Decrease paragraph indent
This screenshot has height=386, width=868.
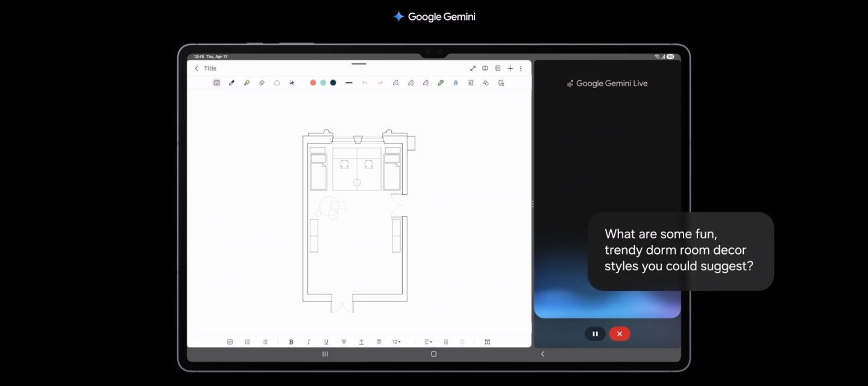[462, 342]
